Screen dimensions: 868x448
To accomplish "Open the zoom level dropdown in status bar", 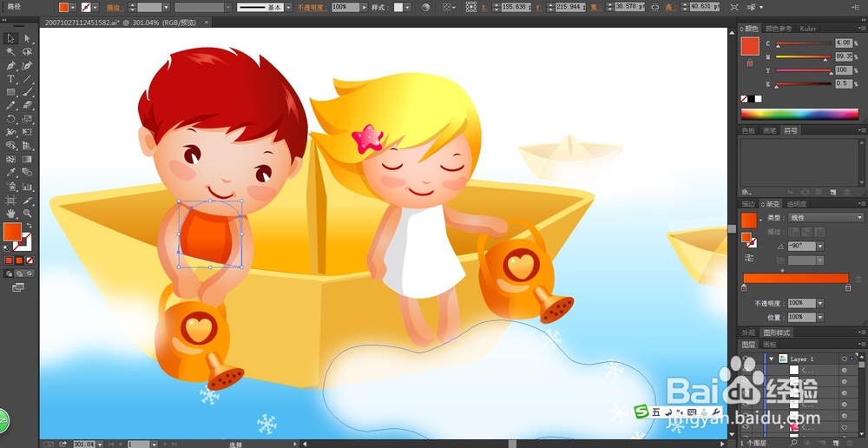I will click(x=100, y=445).
